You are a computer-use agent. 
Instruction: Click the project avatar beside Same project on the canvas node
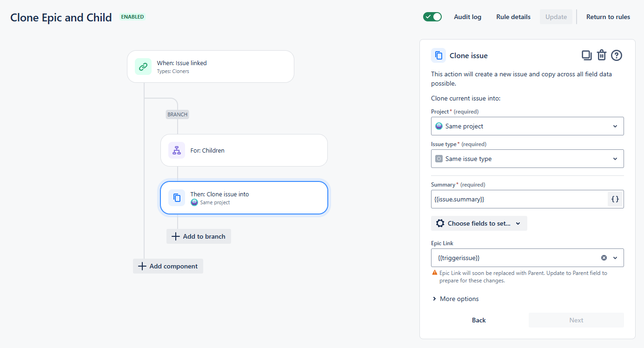tap(194, 202)
